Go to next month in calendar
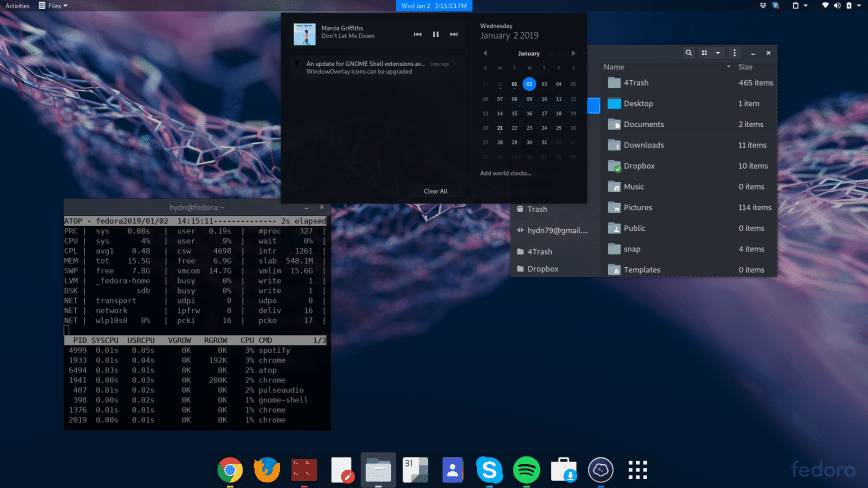The image size is (868, 488). (x=573, y=53)
